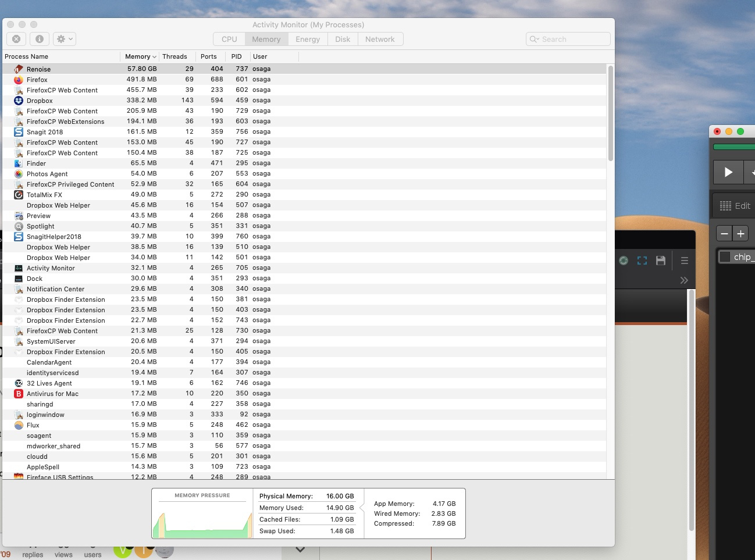Select the FirefoxCP WebExtensions row
This screenshot has height=560, width=755.
point(304,122)
